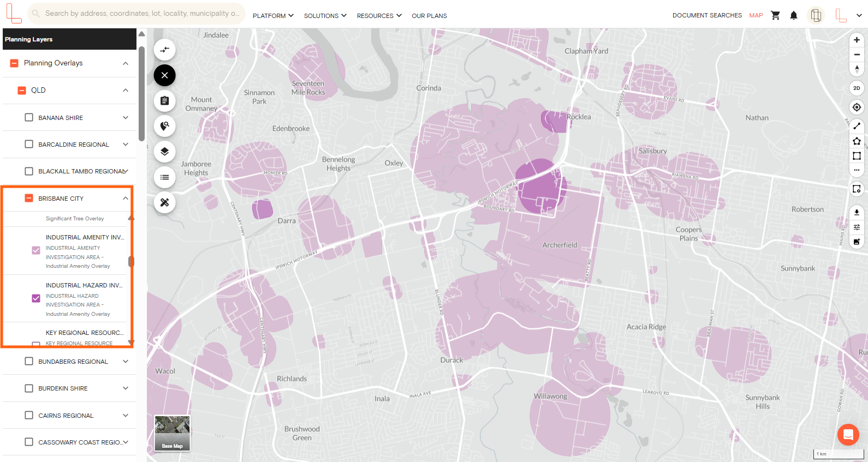Open the notifications bell
The width and height of the screenshot is (868, 462).
(794, 15)
